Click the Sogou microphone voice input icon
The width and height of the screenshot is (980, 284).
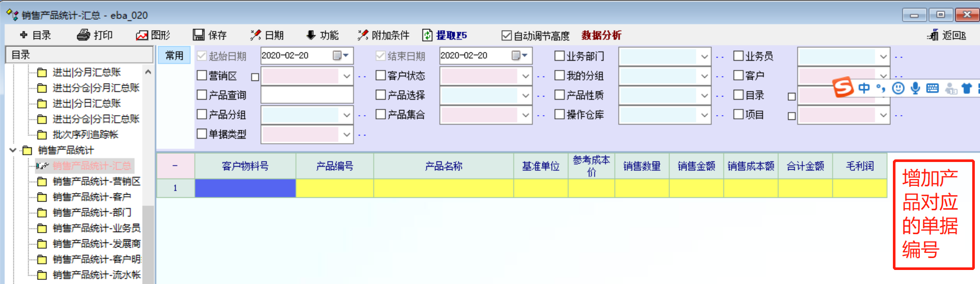[x=915, y=88]
